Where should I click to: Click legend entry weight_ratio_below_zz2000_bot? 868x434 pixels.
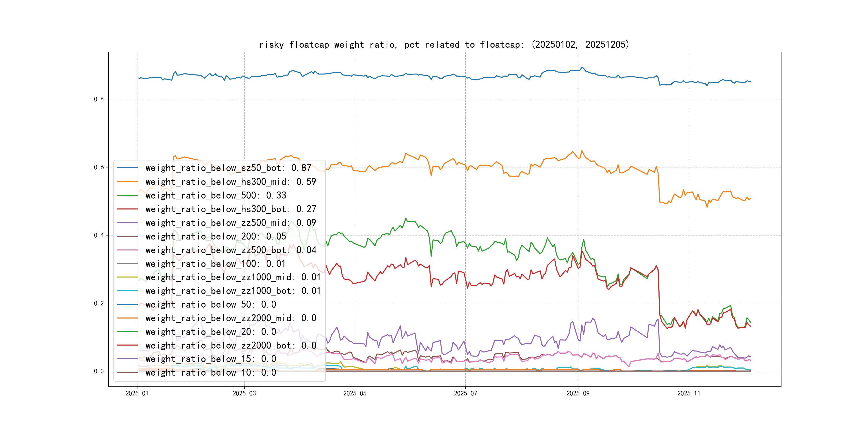[231, 345]
